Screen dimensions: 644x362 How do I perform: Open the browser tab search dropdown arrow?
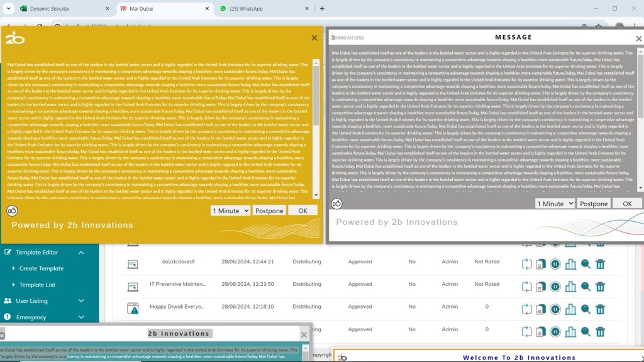pos(8,8)
